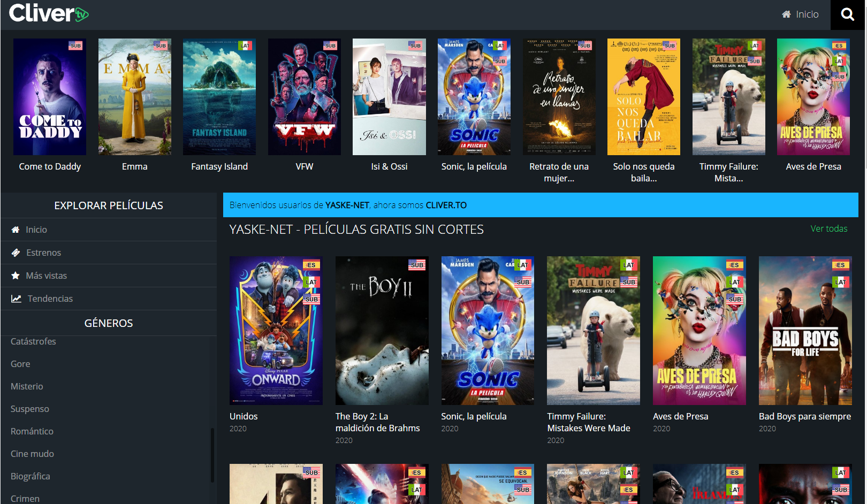Viewport: 867px width, 504px height.
Task: Select the Gore genre
Action: 20,364
